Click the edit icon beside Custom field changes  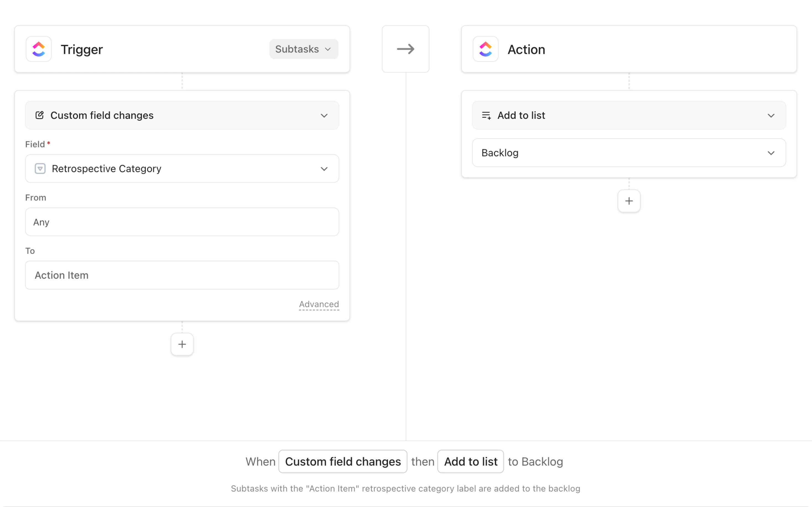point(40,115)
